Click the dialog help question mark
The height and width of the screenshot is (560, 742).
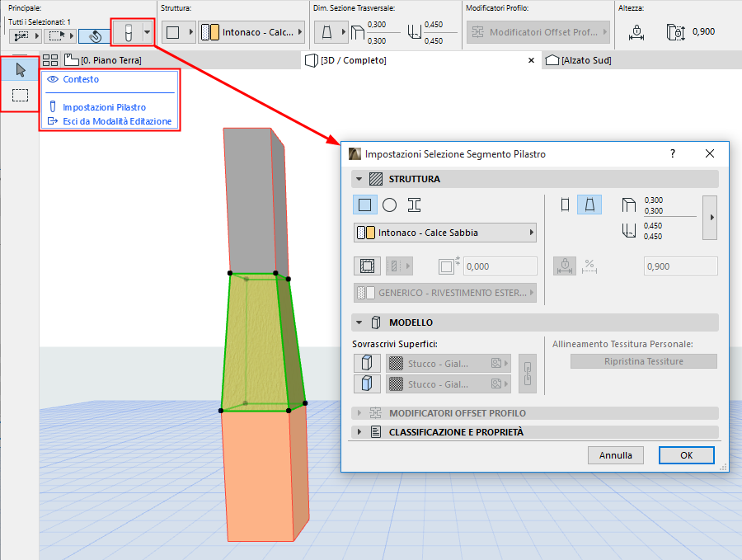click(x=673, y=153)
